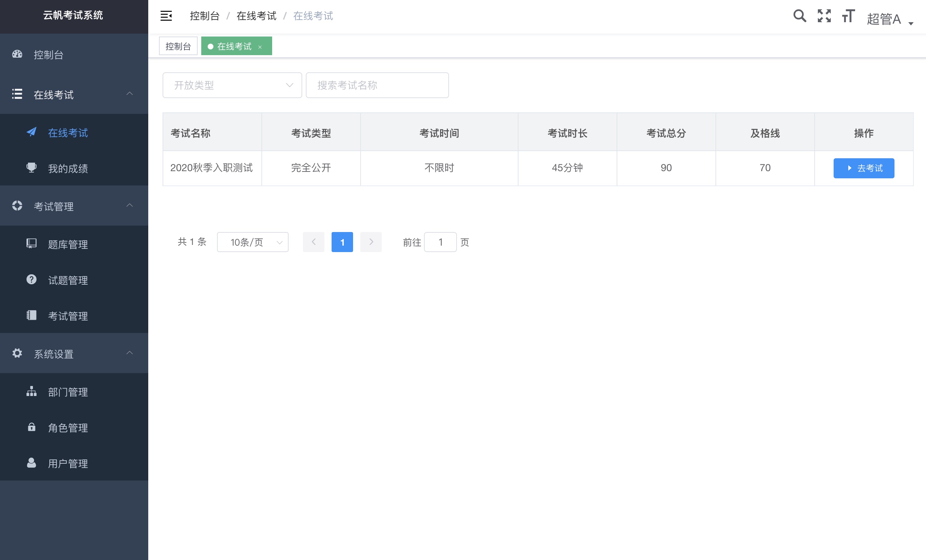Screen dimensions: 926x560
Task: Open the 开放类型 dropdown
Action: tap(232, 85)
